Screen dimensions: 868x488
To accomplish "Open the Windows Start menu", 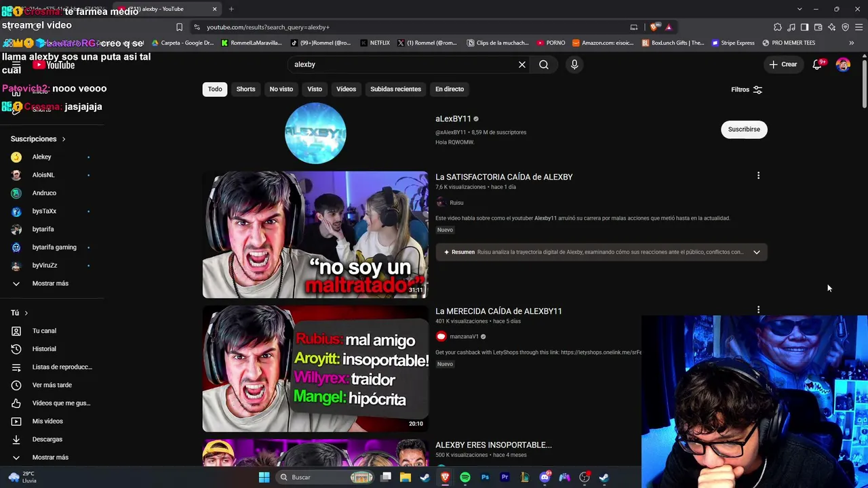I will click(264, 477).
